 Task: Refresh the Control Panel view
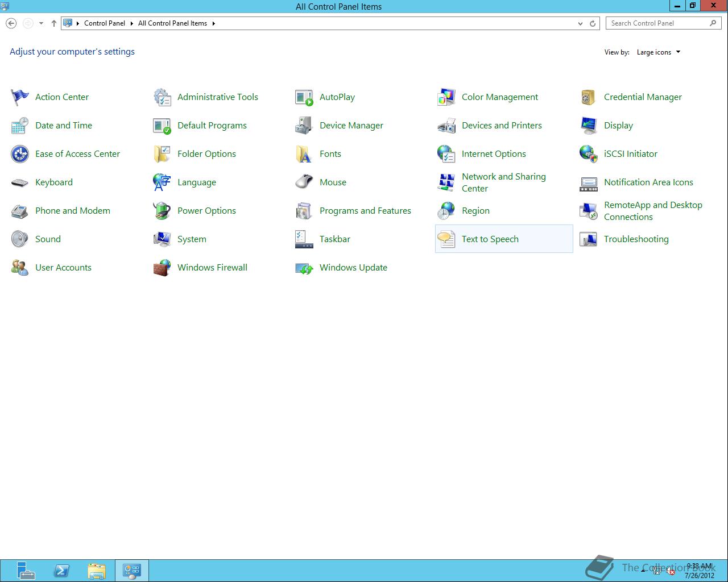pyautogui.click(x=593, y=23)
